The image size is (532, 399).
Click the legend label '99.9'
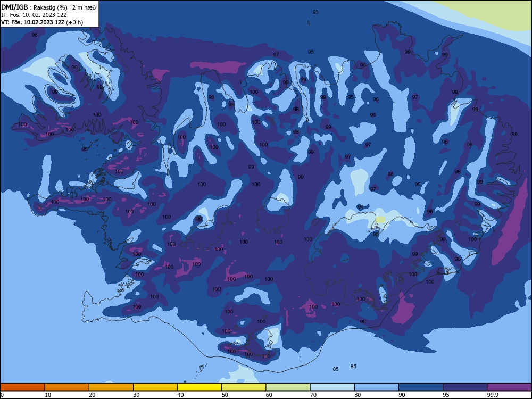[x=493, y=395]
